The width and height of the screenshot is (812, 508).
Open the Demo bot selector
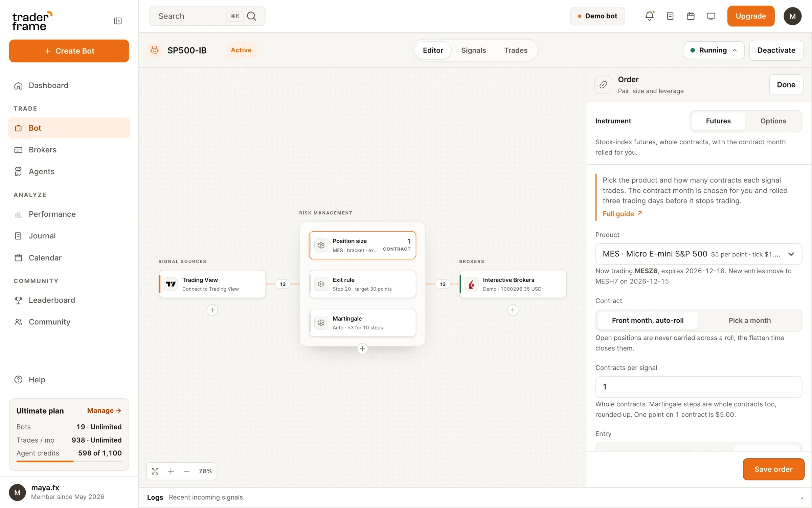(x=597, y=16)
